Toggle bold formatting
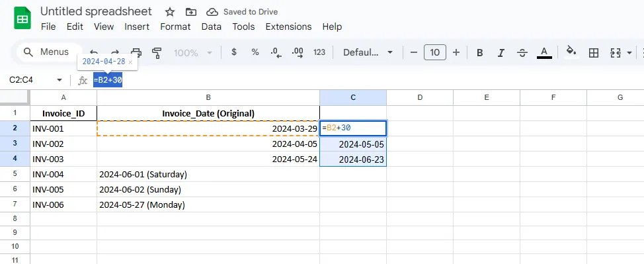The width and height of the screenshot is (644, 264). [x=479, y=53]
